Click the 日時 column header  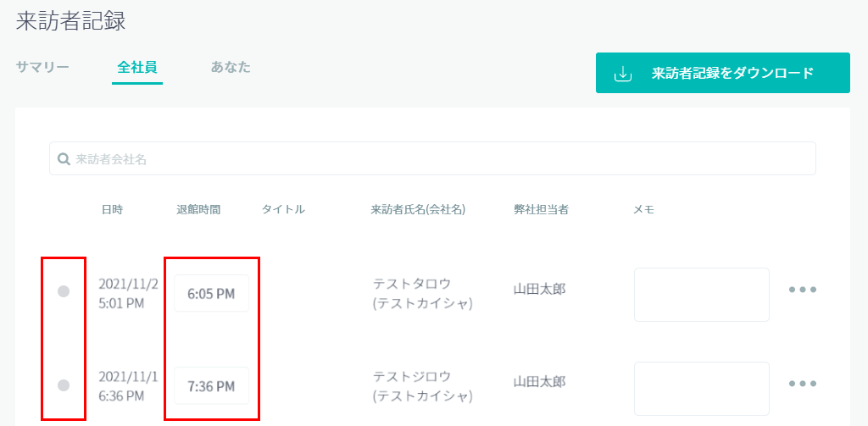coord(113,210)
